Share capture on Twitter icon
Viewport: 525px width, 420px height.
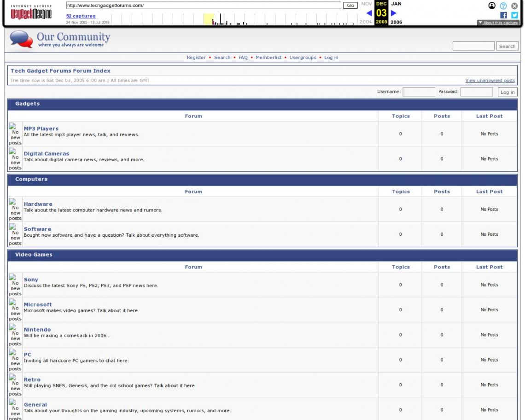point(514,15)
